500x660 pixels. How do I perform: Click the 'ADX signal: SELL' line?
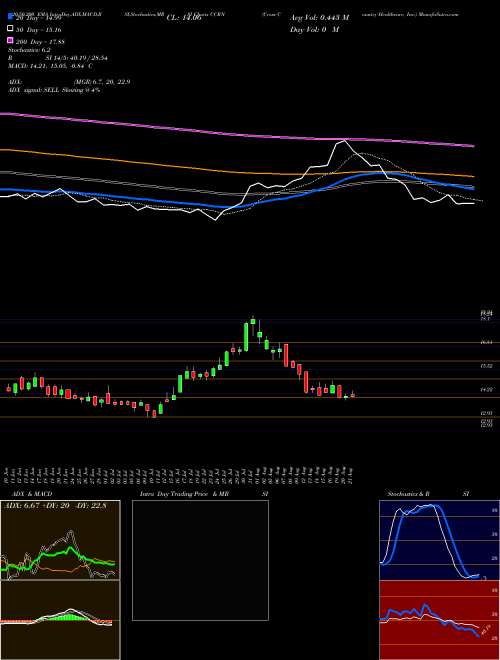pos(54,90)
